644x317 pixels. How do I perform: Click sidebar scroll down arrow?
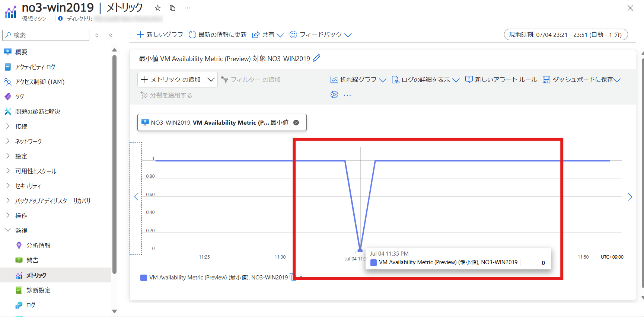pos(114,311)
